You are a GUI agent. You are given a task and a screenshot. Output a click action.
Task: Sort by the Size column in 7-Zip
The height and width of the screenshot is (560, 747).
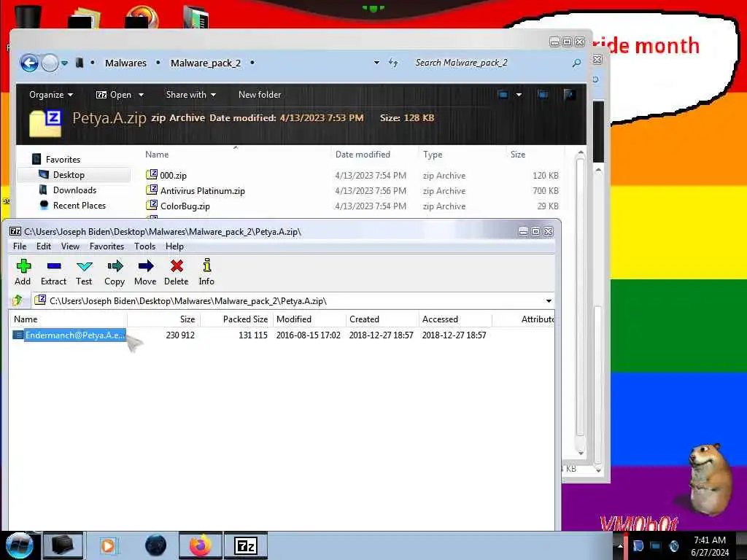[164, 319]
